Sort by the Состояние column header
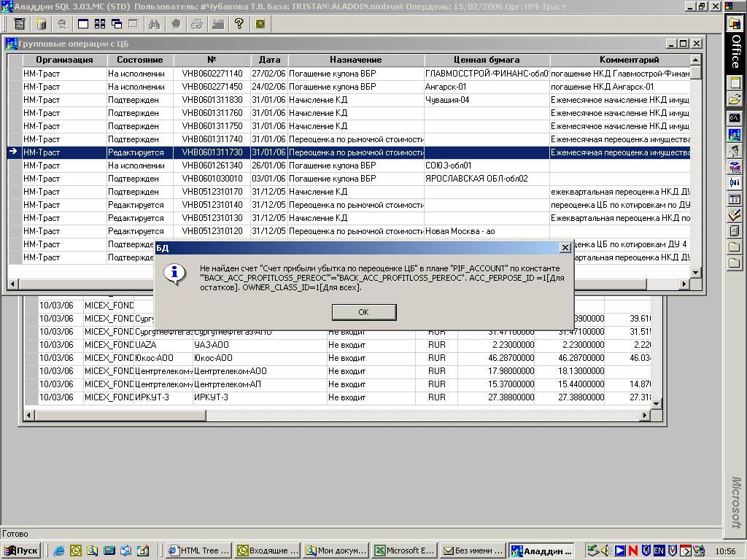The height and width of the screenshot is (560, 747). coord(140,60)
